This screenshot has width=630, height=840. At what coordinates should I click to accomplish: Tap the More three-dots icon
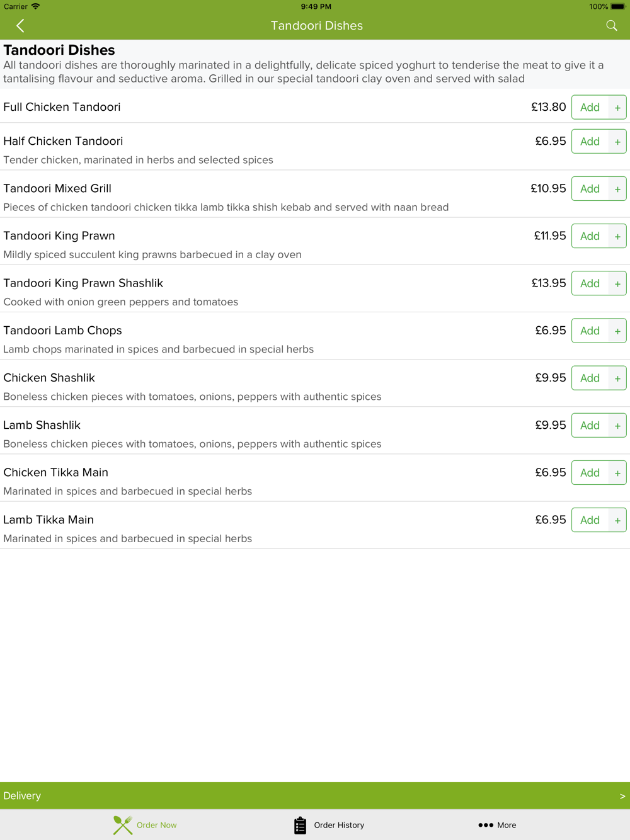tap(486, 825)
